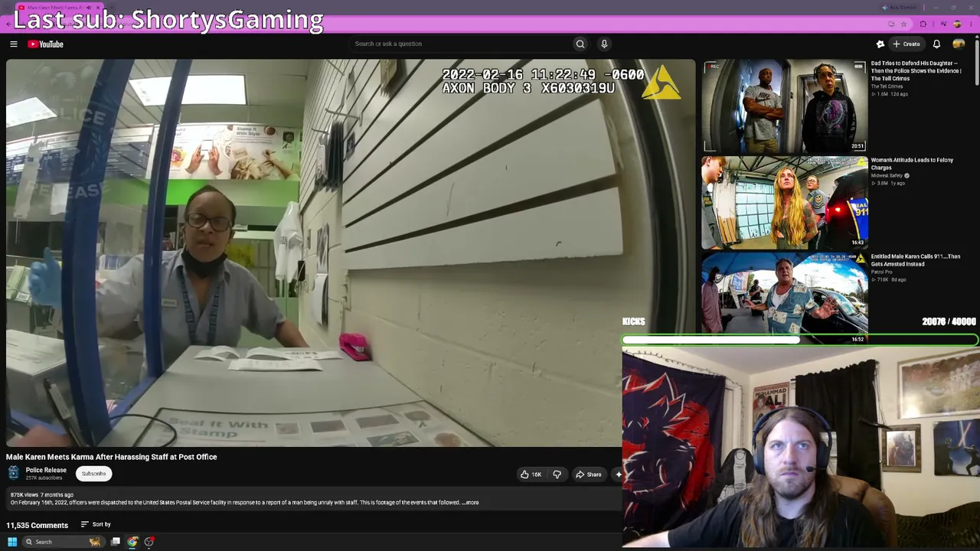The width and height of the screenshot is (980, 551).
Task: Mute the tab using its speaker icon
Action: pyautogui.click(x=89, y=8)
